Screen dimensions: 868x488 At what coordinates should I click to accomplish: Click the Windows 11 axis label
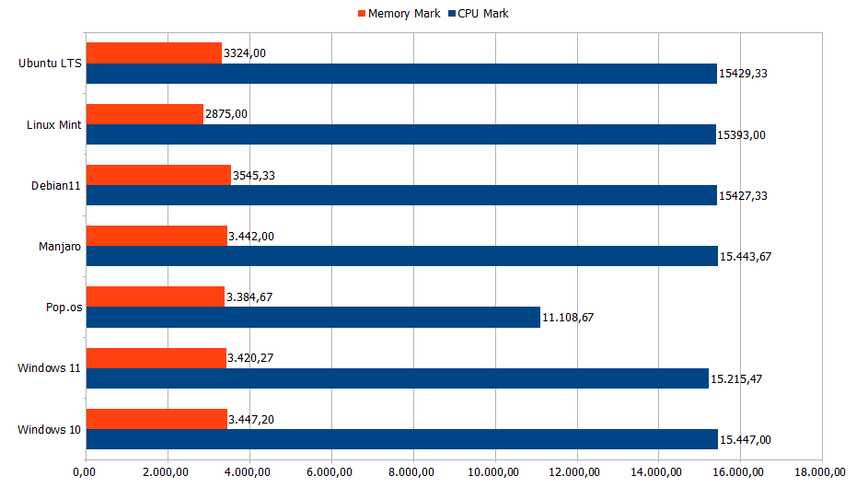point(50,368)
